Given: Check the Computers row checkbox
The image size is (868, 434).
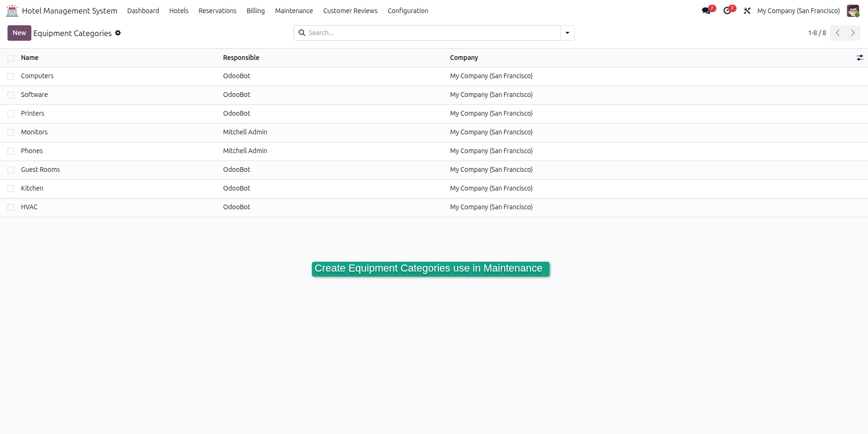Looking at the screenshot, I should pos(11,76).
